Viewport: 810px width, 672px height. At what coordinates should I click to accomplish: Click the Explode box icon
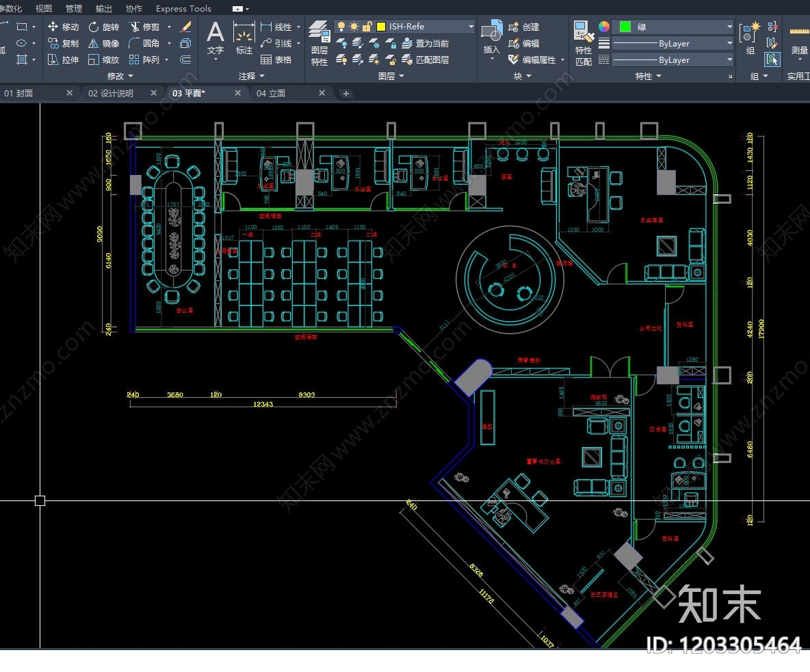click(x=186, y=43)
